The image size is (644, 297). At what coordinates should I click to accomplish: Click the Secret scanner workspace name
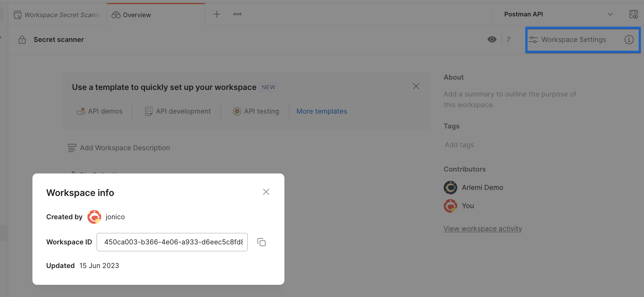pos(59,40)
